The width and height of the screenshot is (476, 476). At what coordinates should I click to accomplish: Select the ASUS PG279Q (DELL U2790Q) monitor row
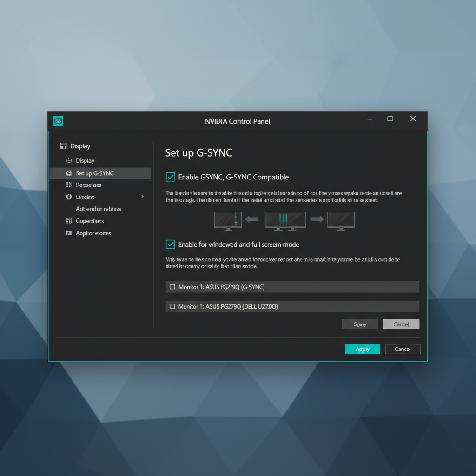point(292,306)
